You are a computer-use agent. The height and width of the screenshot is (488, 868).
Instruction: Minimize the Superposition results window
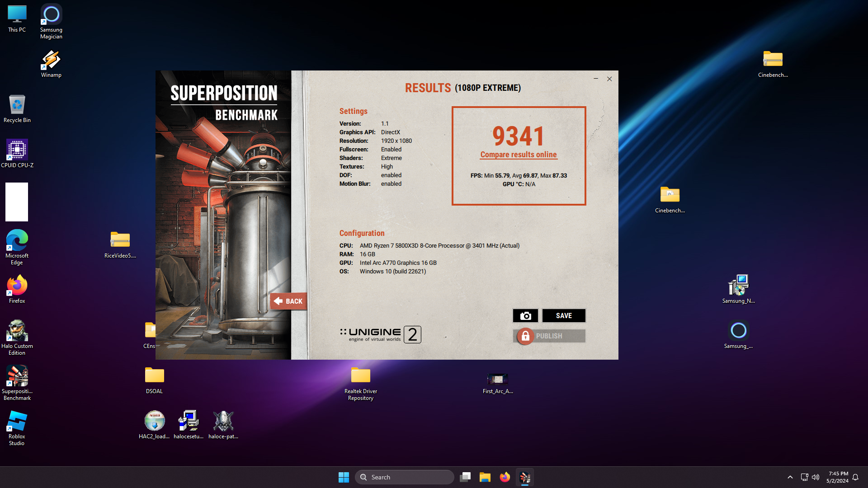(x=596, y=79)
